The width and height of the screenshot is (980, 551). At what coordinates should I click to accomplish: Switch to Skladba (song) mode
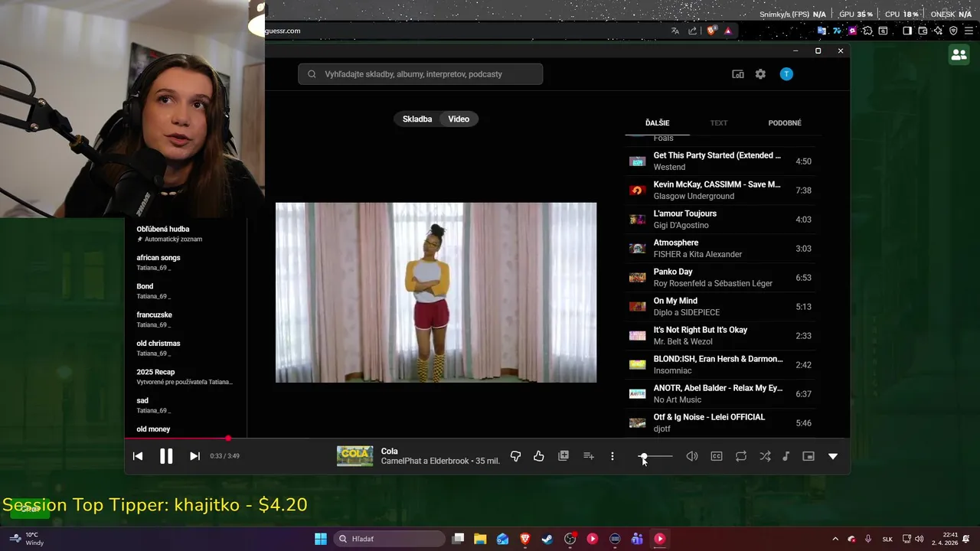417,119
